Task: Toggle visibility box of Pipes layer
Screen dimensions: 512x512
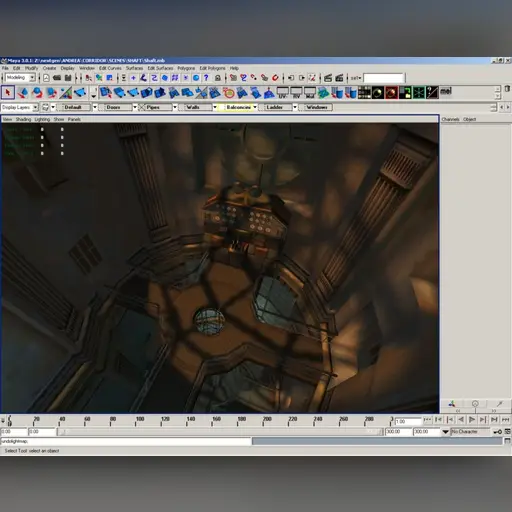Action: pyautogui.click(x=141, y=107)
